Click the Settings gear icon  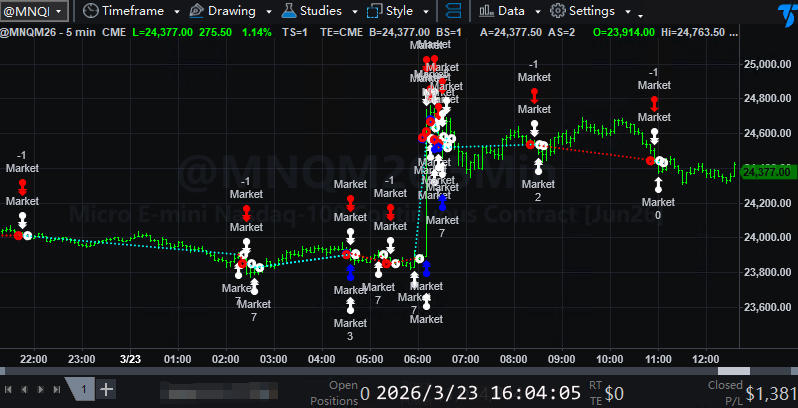coord(557,12)
